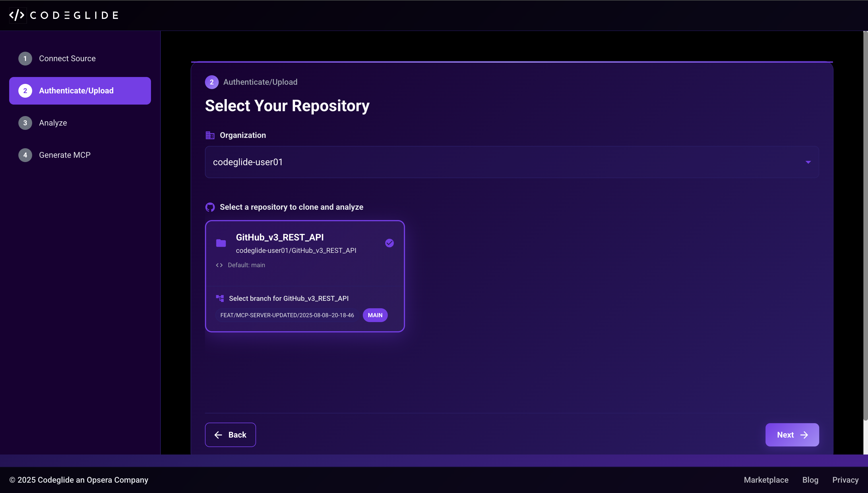Click the Back button
Screen dimensions: 868x493
[x=230, y=435]
